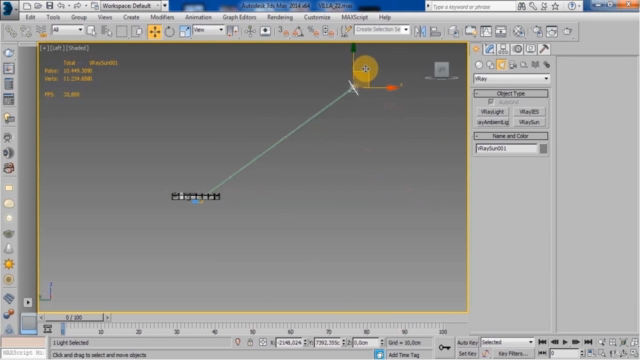Select the Move tool in main toolbar
640x360 pixels.
(x=155, y=31)
